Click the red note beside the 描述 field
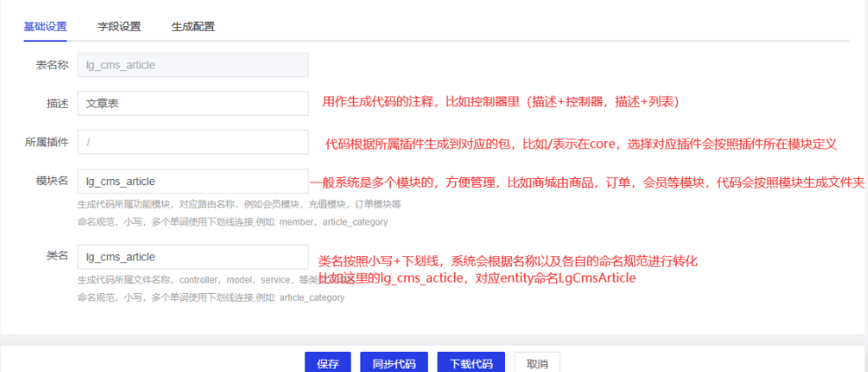The image size is (868, 372). click(501, 103)
